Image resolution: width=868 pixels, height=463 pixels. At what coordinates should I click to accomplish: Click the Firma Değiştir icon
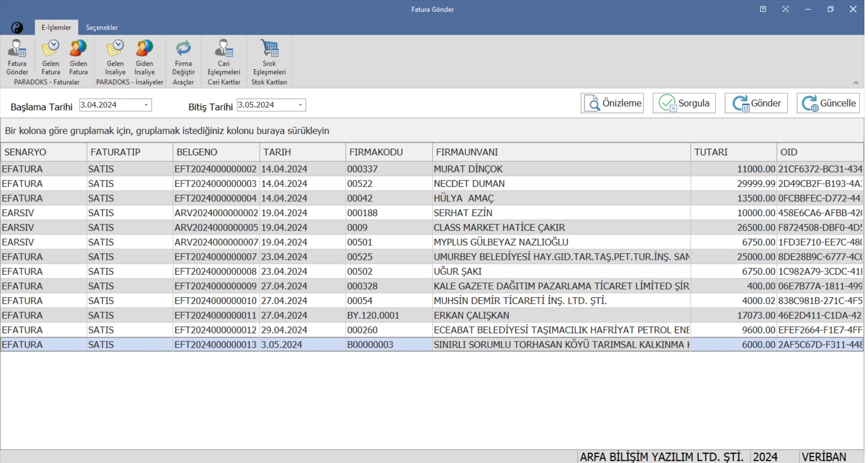[x=183, y=57]
